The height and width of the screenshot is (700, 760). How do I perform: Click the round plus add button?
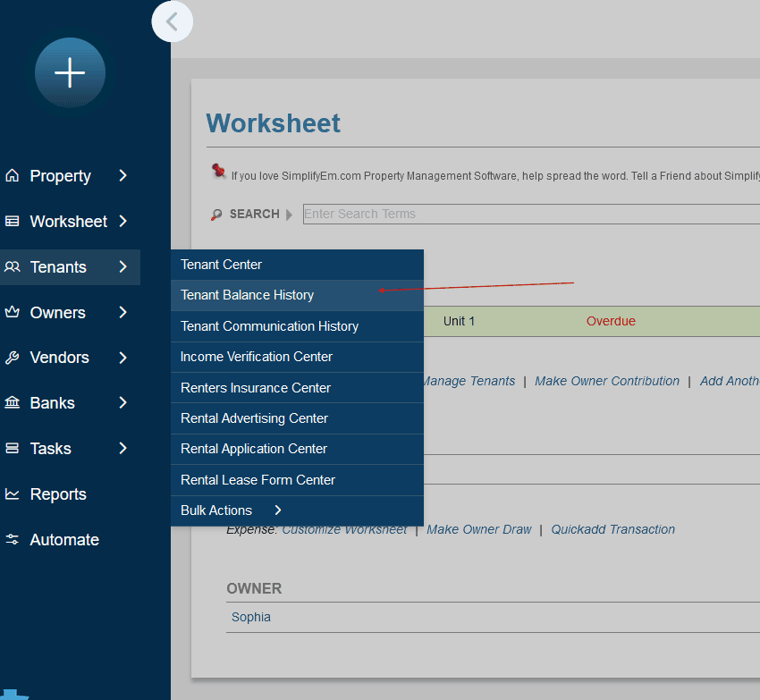click(x=70, y=73)
